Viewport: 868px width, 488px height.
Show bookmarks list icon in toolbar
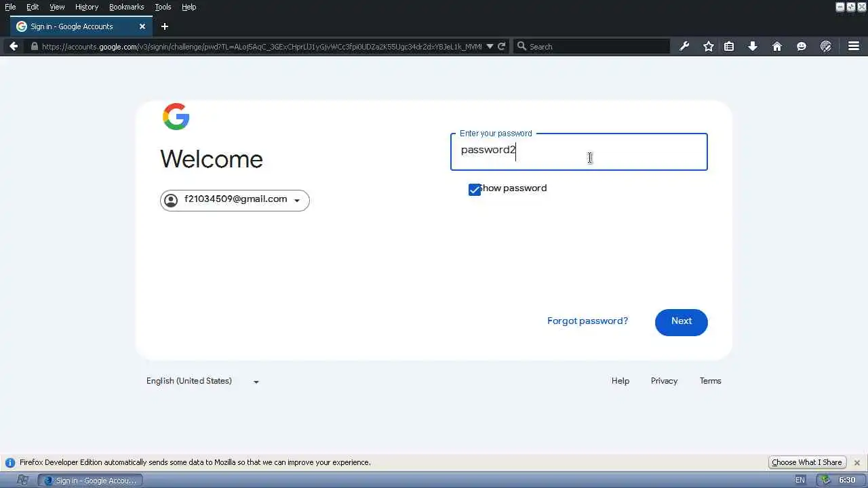click(729, 46)
